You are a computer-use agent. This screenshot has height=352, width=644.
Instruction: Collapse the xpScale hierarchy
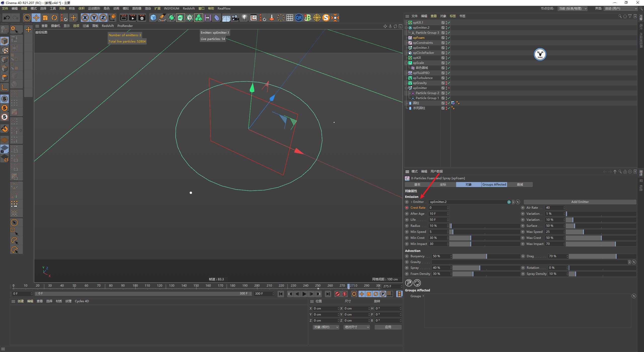[x=407, y=63]
